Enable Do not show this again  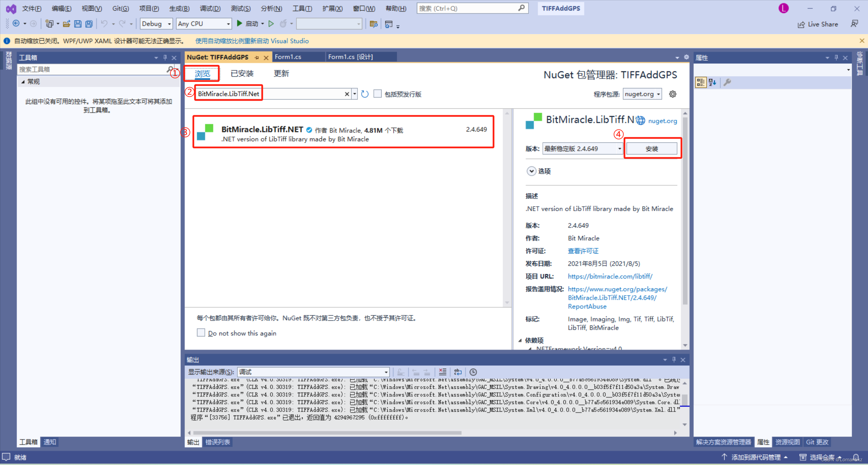coord(201,333)
